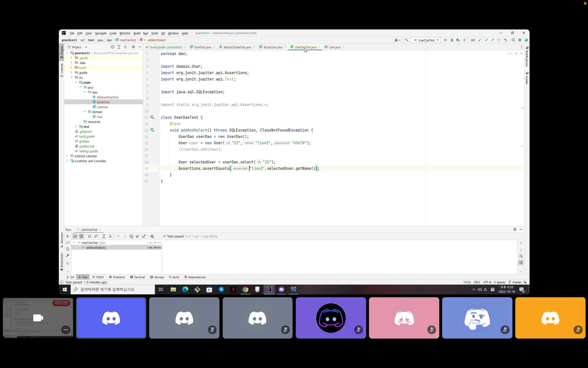
Task: Open Search Everywhere magnifier icon
Action: coord(513,40)
